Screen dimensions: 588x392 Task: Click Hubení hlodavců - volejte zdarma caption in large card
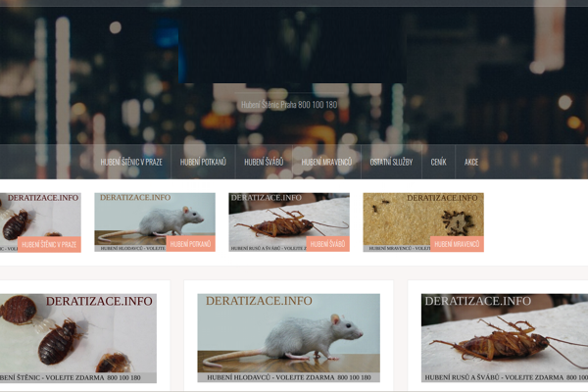(x=289, y=377)
